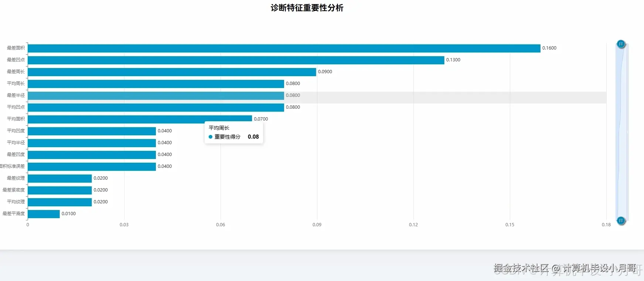
Task: Click the 最差凹度 bar
Action: [92, 155]
